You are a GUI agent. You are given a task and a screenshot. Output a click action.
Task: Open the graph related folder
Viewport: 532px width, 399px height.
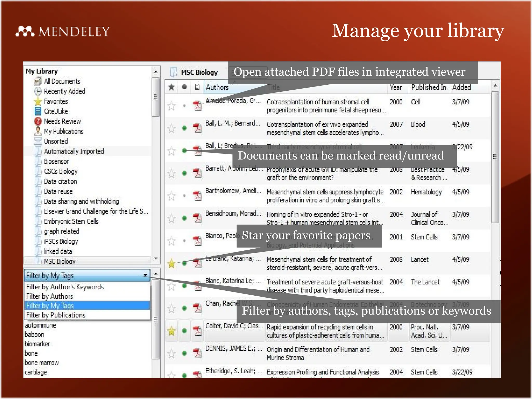(x=61, y=231)
